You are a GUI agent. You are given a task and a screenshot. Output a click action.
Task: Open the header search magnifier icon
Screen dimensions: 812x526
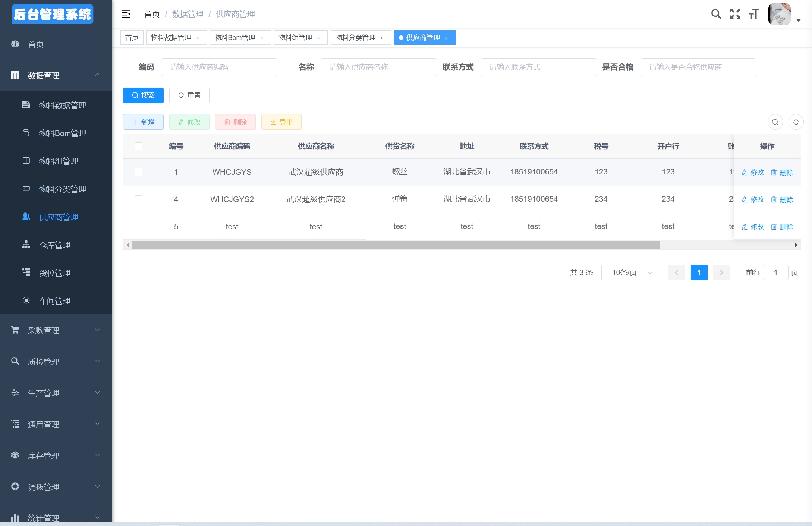[x=716, y=14]
